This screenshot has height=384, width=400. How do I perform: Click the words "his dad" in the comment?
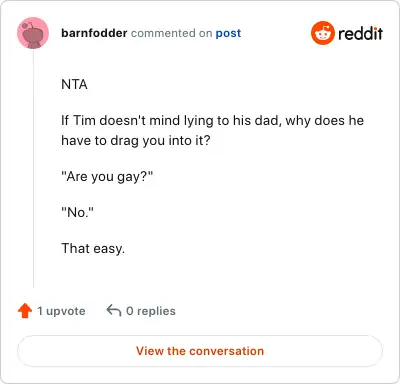tap(255, 120)
